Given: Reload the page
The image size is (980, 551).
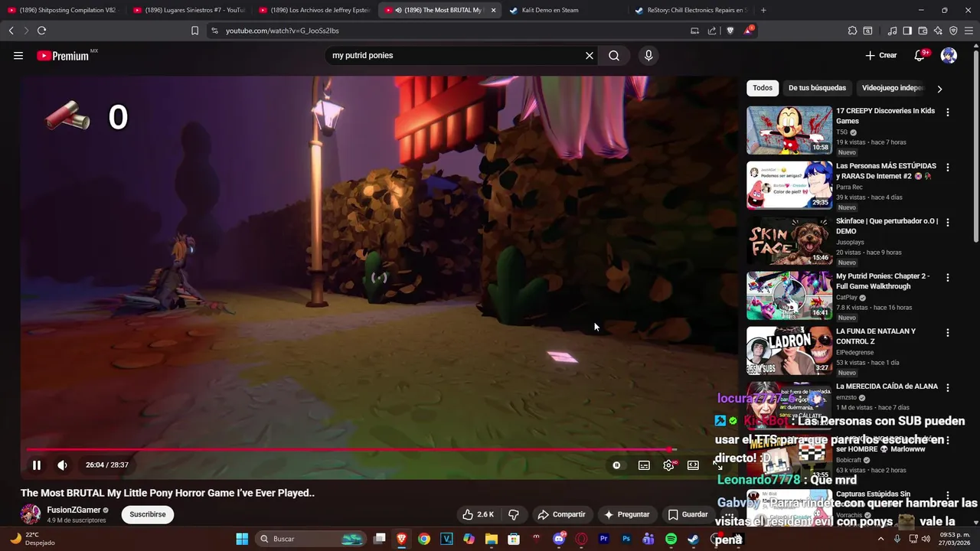Looking at the screenshot, I should point(41,31).
